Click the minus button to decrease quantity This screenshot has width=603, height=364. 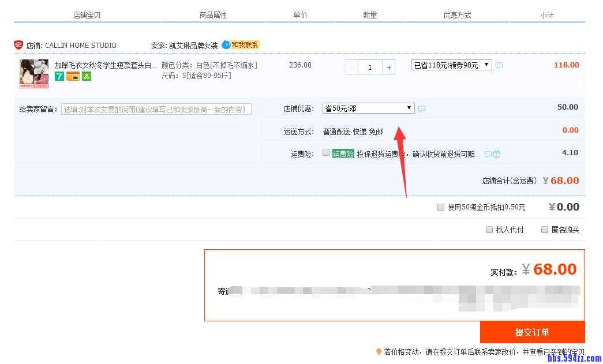352,67
